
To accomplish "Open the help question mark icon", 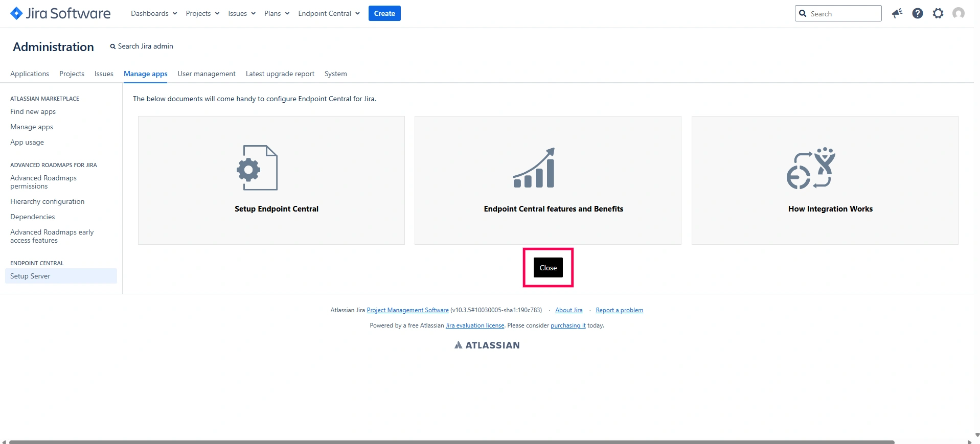I will (918, 13).
